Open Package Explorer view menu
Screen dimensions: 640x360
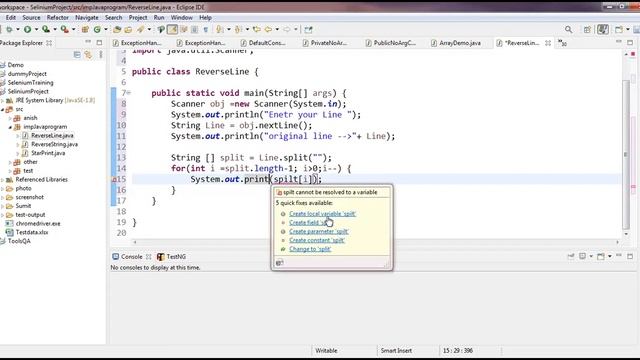[x=100, y=54]
